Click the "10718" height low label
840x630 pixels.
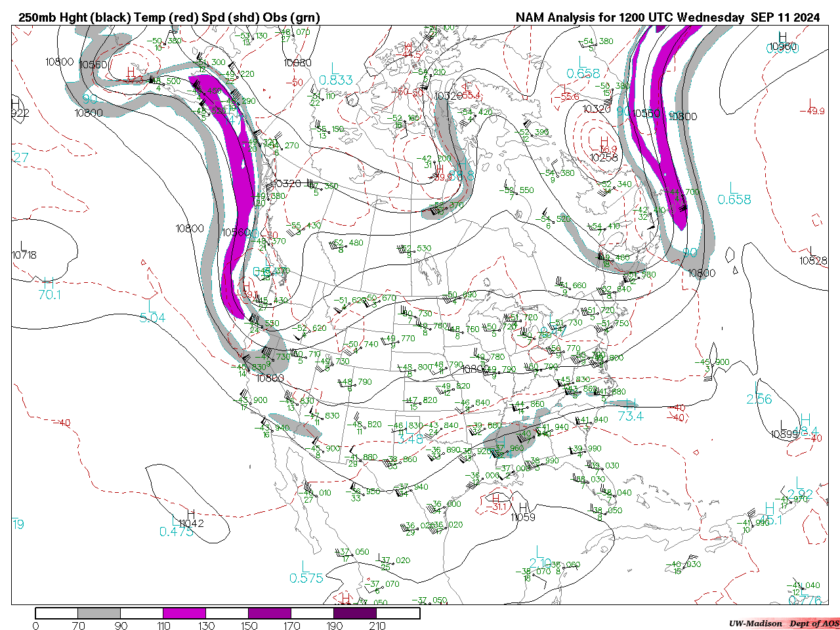point(24,255)
